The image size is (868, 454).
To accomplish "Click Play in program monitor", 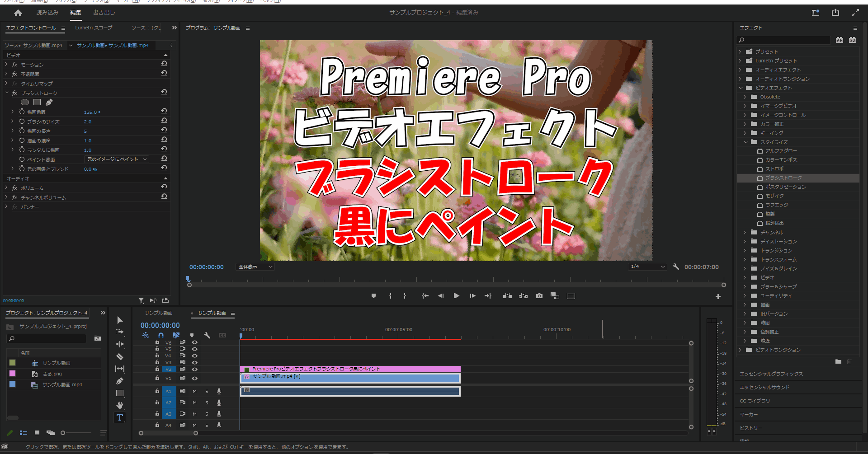I will 457,296.
